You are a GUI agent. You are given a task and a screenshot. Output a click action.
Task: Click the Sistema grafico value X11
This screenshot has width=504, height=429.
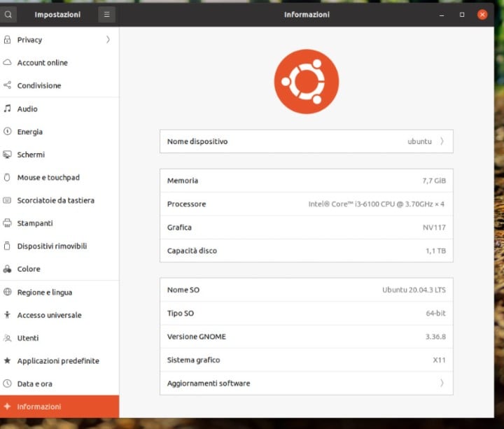(x=439, y=360)
